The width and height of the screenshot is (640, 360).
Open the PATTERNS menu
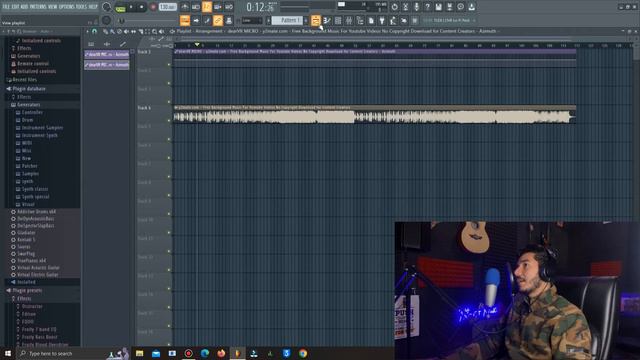click(x=38, y=7)
